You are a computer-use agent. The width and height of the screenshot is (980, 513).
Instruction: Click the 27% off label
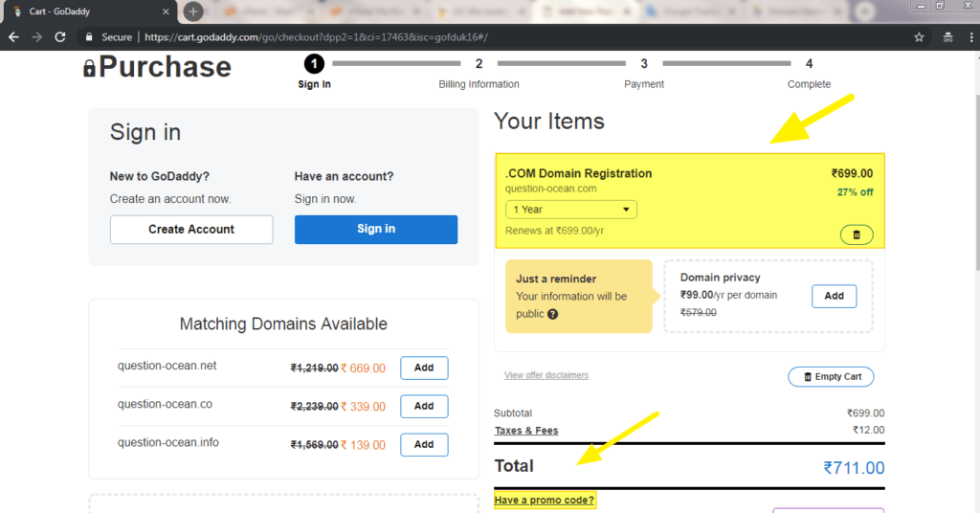click(x=855, y=192)
